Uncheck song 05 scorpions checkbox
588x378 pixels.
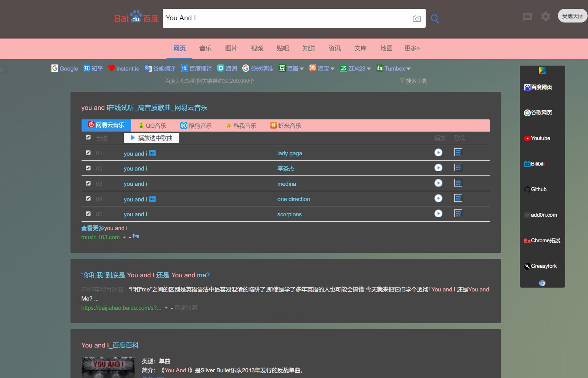coord(88,214)
